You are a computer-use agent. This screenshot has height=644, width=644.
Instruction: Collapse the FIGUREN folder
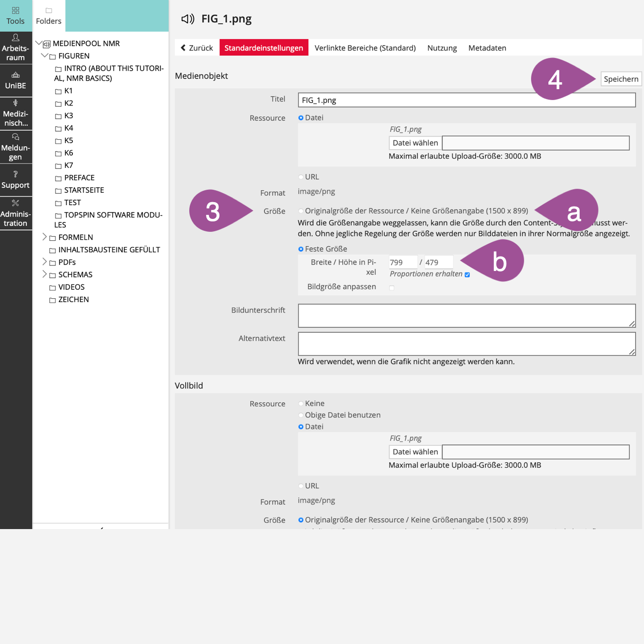tap(45, 55)
